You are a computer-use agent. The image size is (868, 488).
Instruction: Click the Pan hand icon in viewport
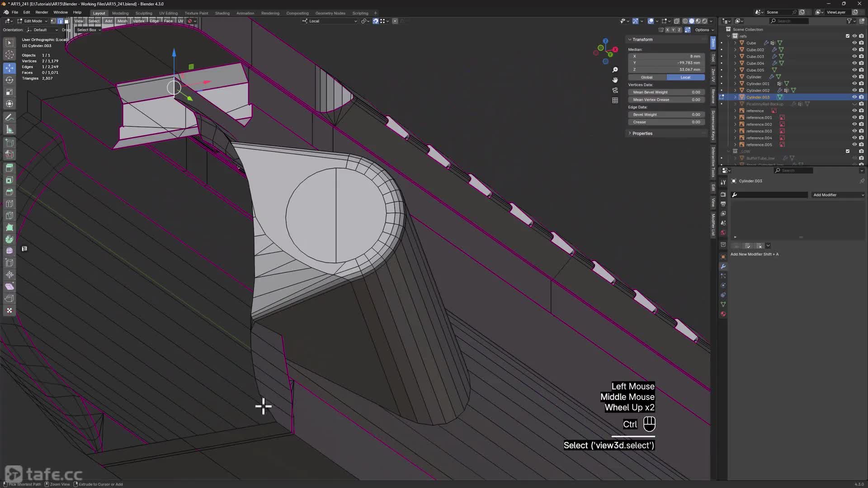615,80
